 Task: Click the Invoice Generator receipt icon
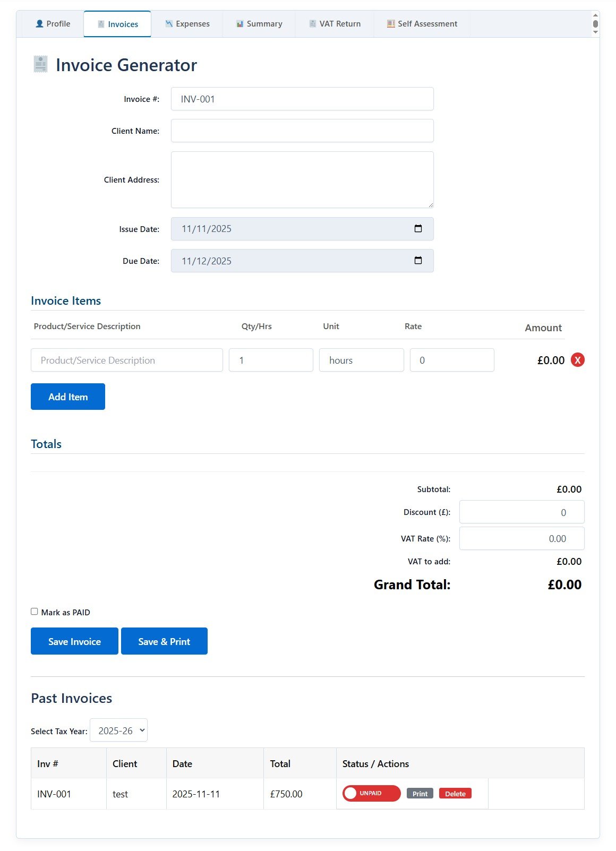point(40,64)
